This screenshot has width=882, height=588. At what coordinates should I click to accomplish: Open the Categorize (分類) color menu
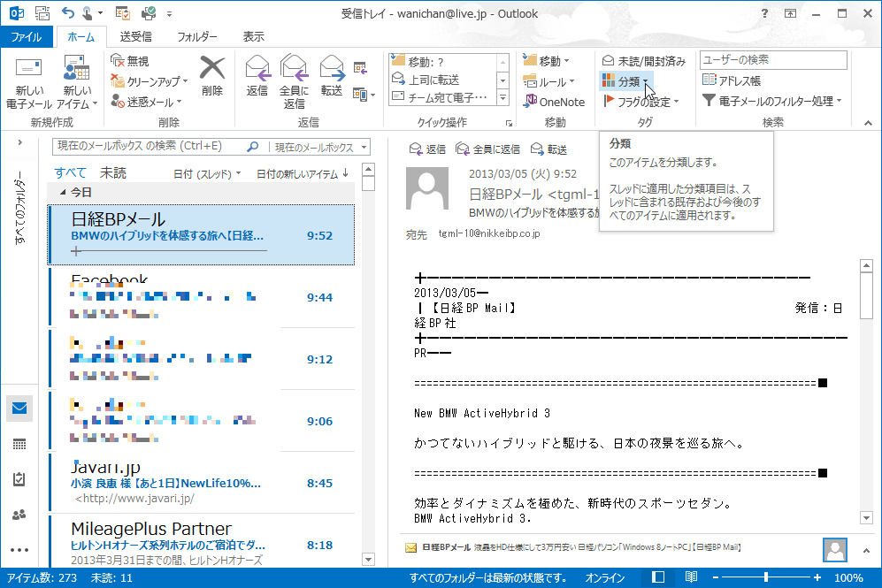click(626, 81)
